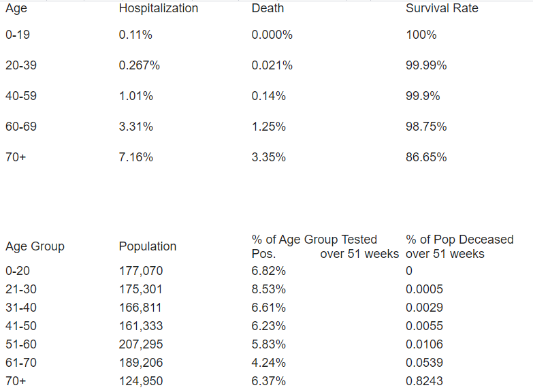Click the 0.8243 deceased value
The height and width of the screenshot is (392, 533).
tap(424, 381)
